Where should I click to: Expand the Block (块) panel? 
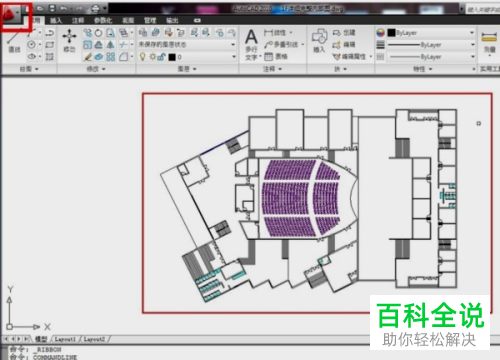(340, 69)
